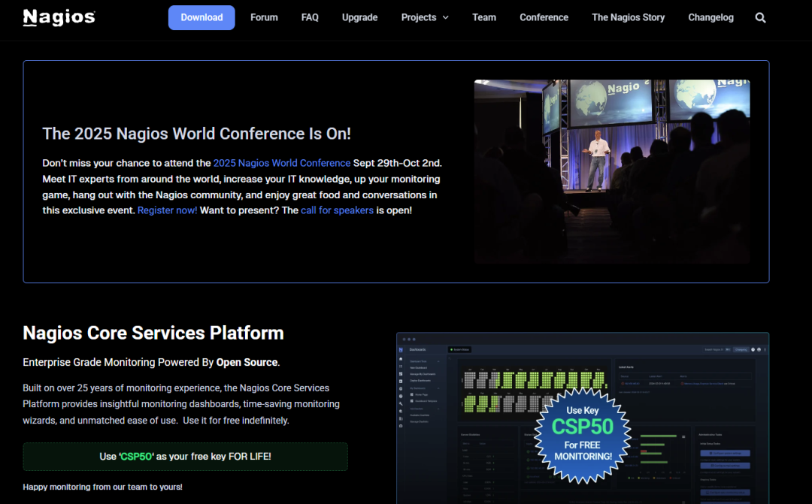Viewport: 812px width, 504px height.
Task: Navigate to Conference in the top menu
Action: [544, 17]
